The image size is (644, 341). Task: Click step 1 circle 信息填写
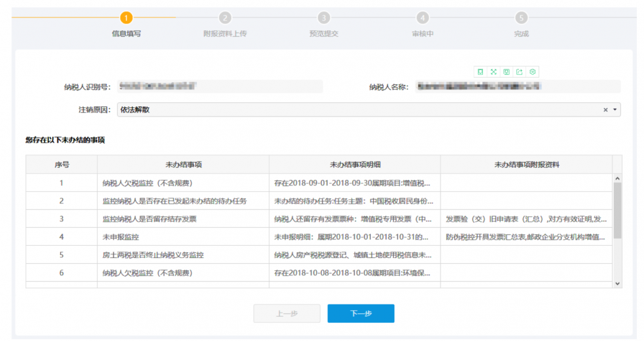[x=126, y=18]
